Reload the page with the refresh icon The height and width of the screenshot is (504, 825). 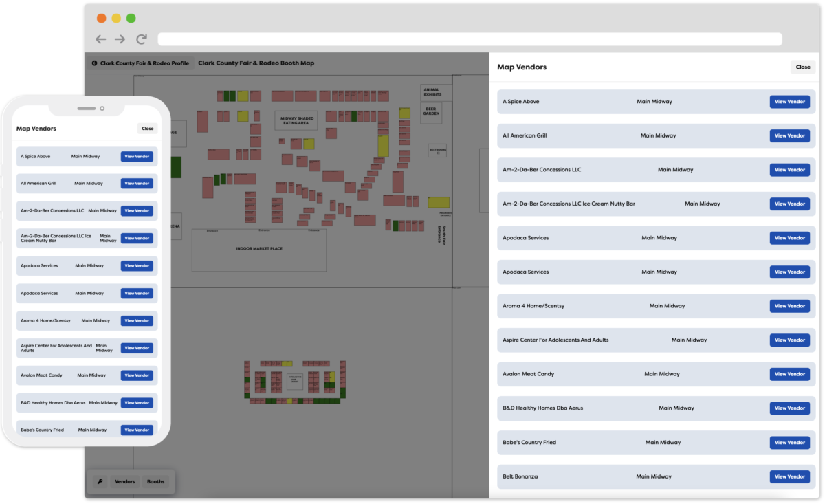point(142,39)
